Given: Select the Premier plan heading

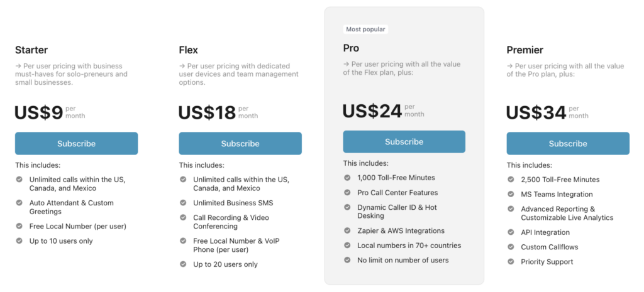Looking at the screenshot, I should [x=525, y=50].
